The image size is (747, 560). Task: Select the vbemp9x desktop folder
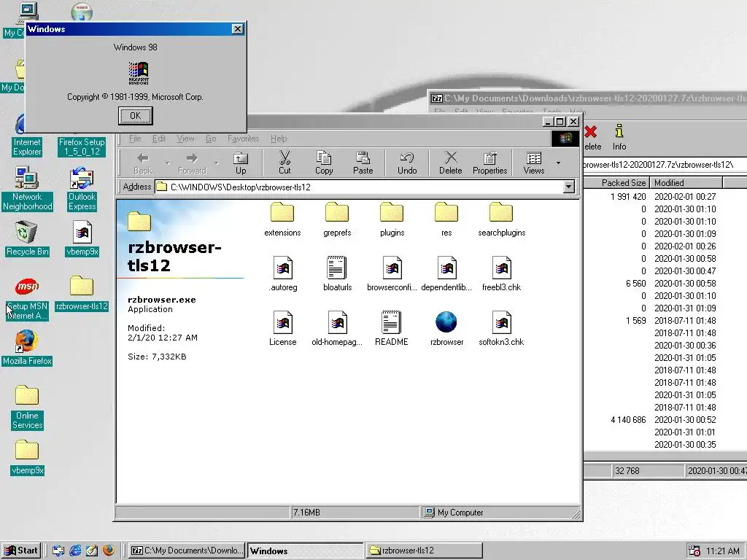coord(27,458)
